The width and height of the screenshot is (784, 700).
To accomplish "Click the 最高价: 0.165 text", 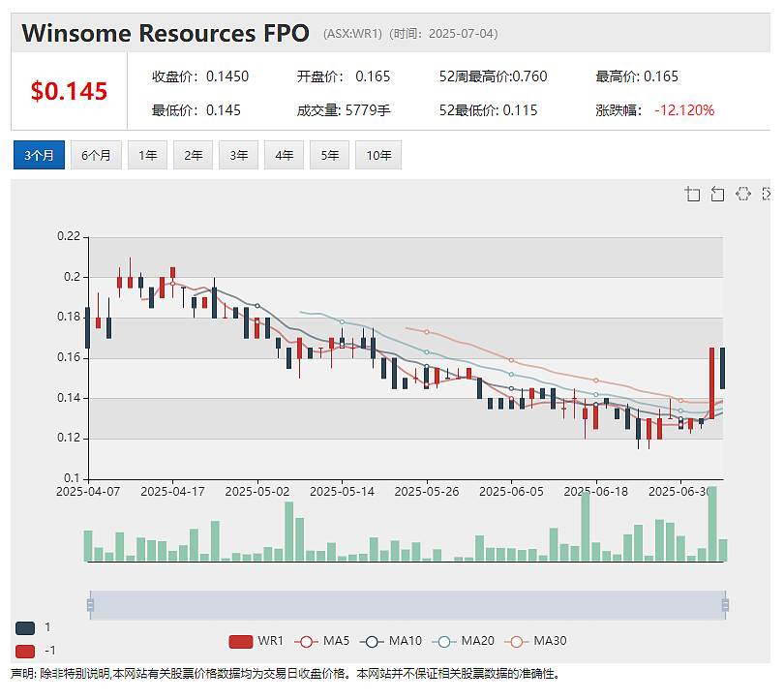I will [x=637, y=76].
